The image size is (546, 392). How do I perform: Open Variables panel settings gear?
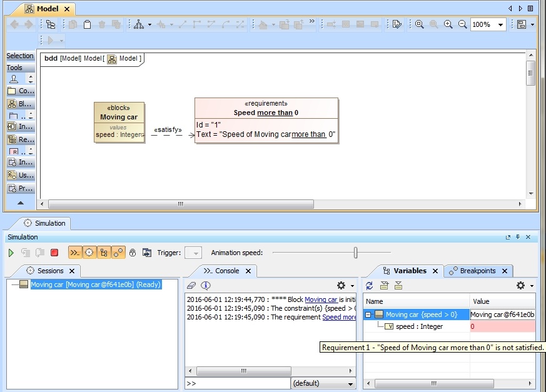pyautogui.click(x=520, y=286)
